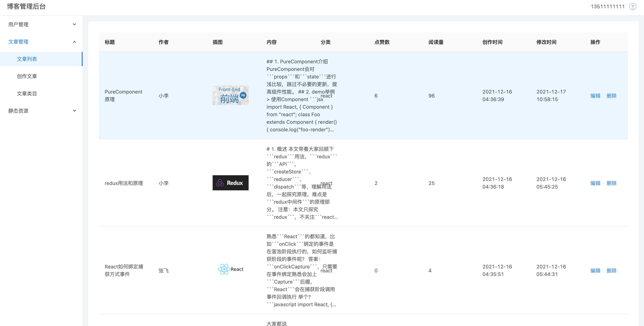
Task: Click the redux 概述 content preview text
Action: tap(302, 183)
